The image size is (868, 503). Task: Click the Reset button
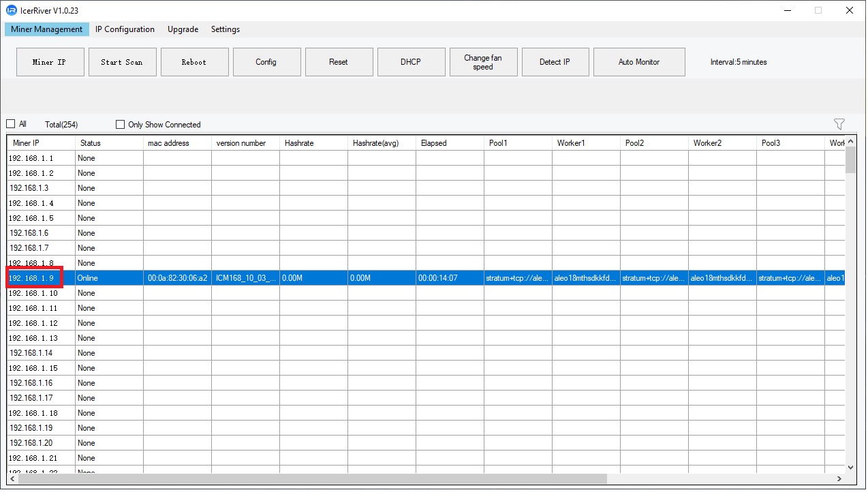[x=339, y=62]
